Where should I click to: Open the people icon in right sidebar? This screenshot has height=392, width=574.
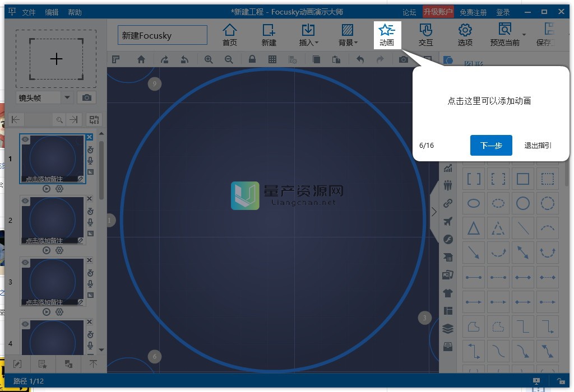point(448,185)
